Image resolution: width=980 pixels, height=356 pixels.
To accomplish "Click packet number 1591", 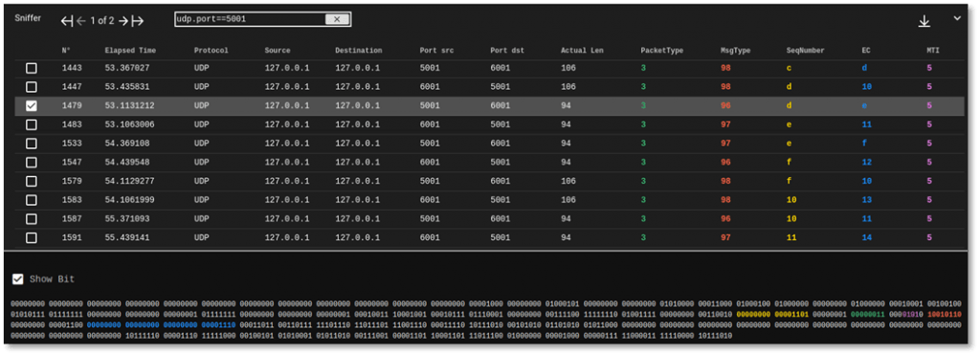I will [x=71, y=238].
